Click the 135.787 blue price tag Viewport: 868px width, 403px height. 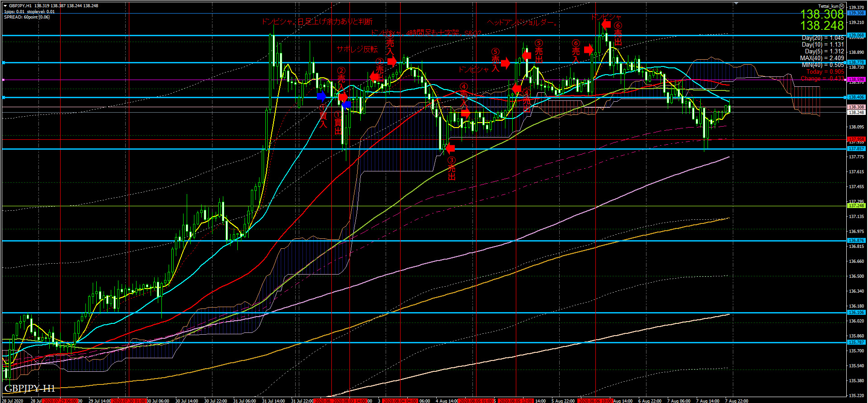(856, 342)
